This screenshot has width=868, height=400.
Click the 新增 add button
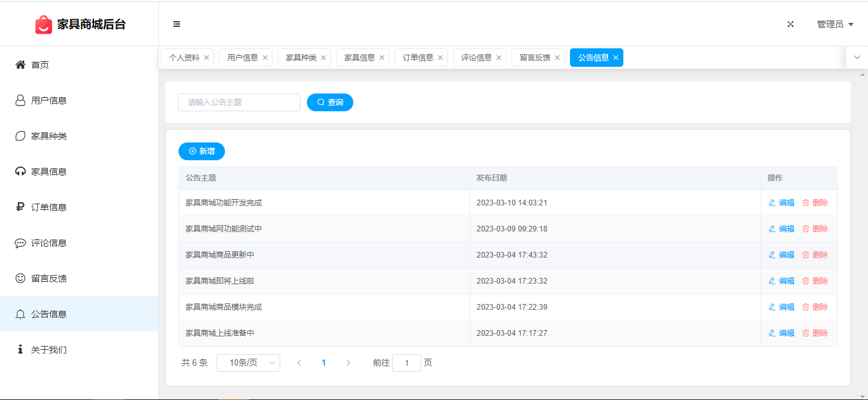click(x=201, y=151)
